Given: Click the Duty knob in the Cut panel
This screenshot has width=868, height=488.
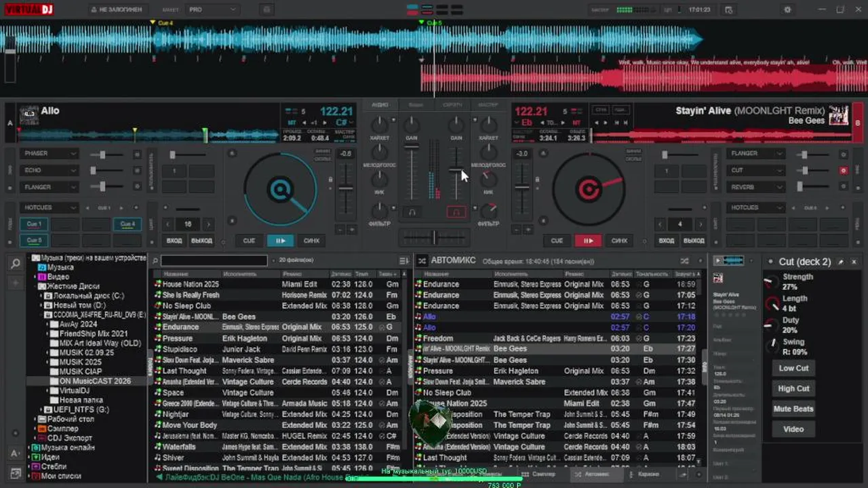Looking at the screenshot, I should point(772,325).
